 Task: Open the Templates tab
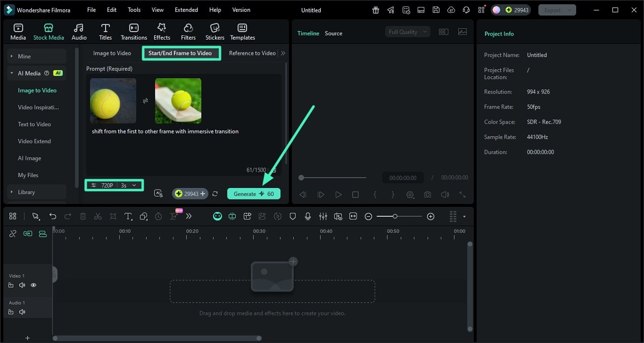pyautogui.click(x=242, y=32)
